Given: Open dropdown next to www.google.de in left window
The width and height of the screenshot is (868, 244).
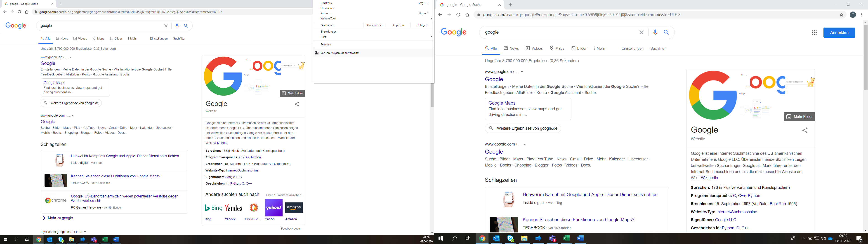Looking at the screenshot, I should pyautogui.click(x=71, y=57).
